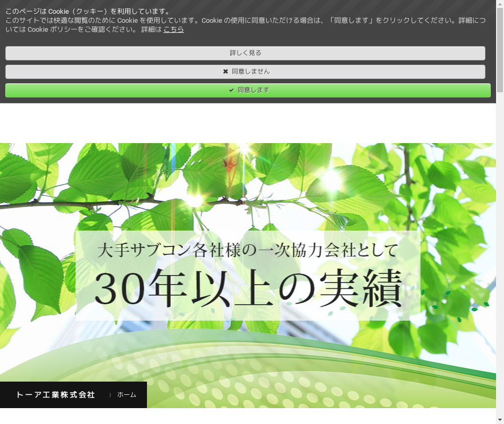Accept cookies with 同意します button
Viewport: 504px width, 424px height.
point(248,90)
